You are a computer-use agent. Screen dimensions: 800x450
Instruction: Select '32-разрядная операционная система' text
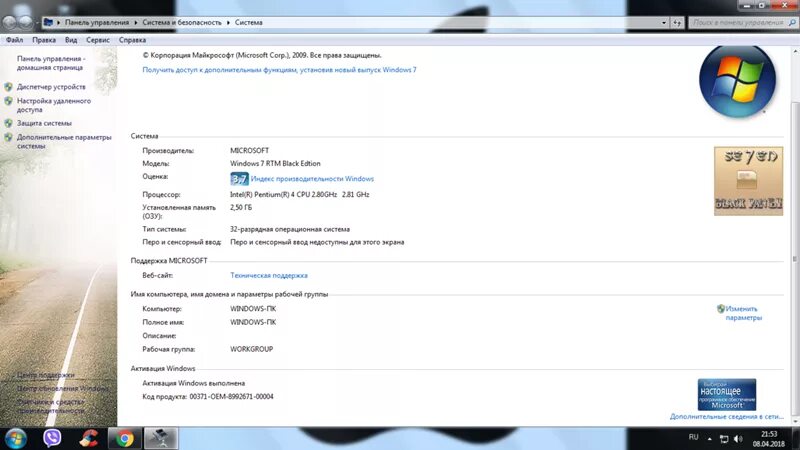(x=290, y=229)
